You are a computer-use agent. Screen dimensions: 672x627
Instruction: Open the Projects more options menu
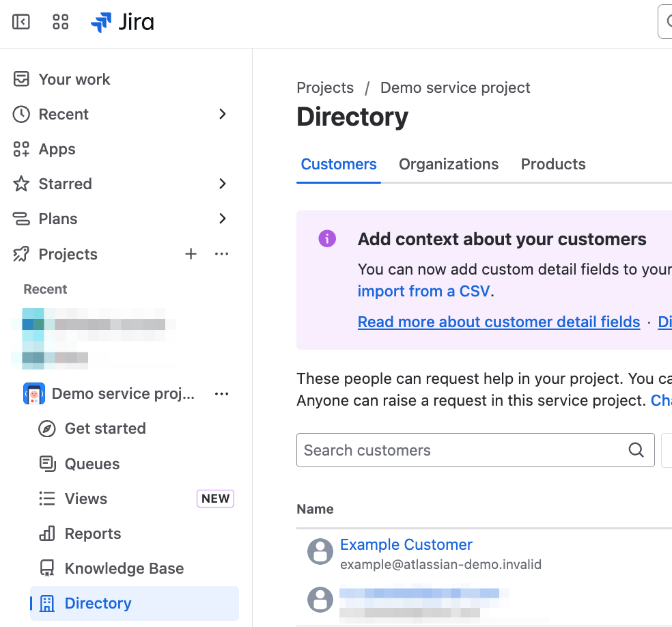221,253
